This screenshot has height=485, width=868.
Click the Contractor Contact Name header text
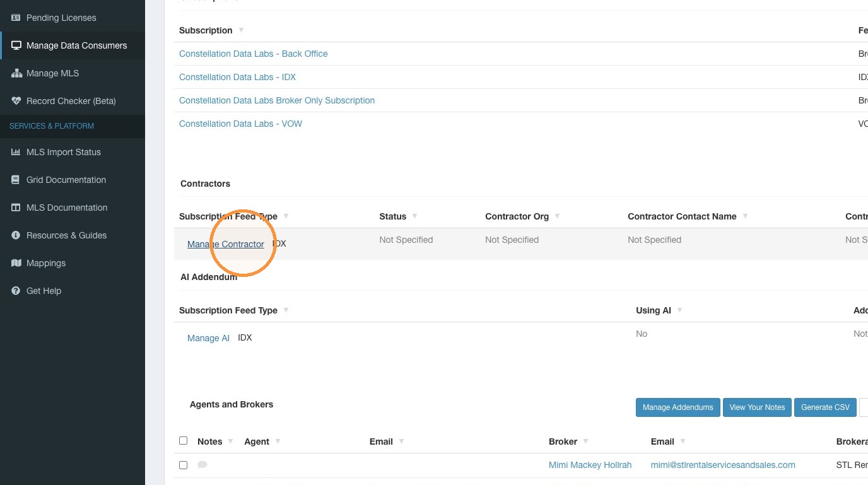pyautogui.click(x=682, y=216)
